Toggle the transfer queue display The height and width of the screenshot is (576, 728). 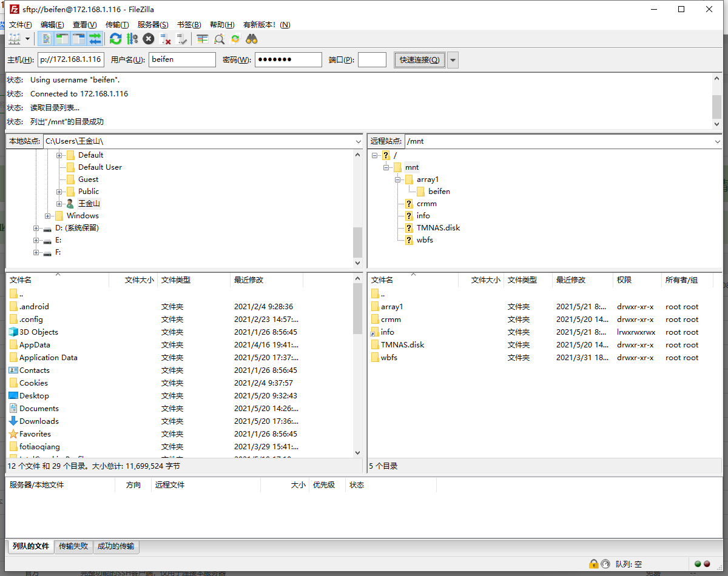[x=95, y=39]
